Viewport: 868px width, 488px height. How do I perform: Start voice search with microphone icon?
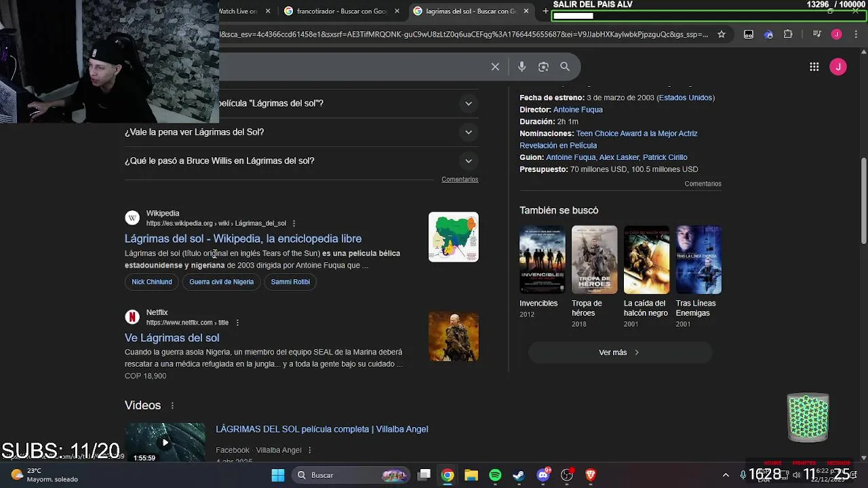tap(521, 66)
